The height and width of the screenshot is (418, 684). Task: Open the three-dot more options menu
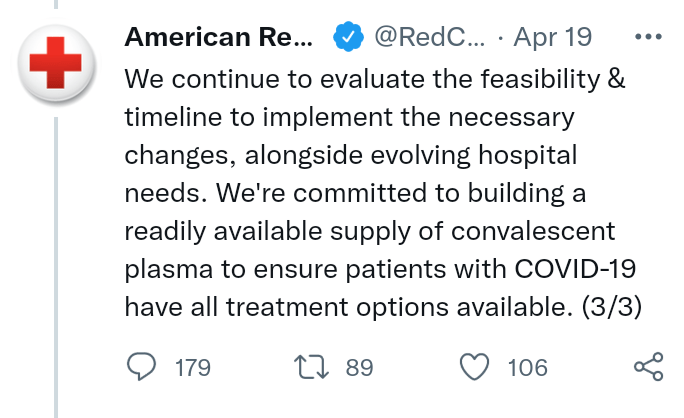[649, 37]
